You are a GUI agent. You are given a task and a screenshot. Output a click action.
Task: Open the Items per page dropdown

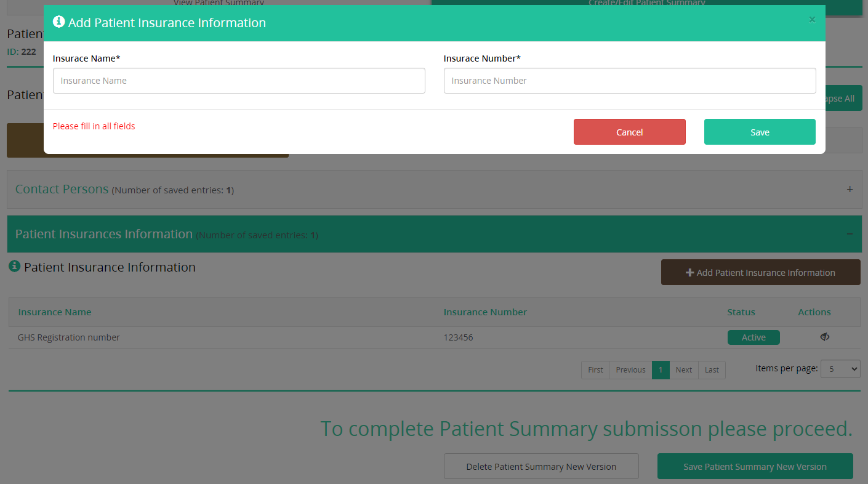[840, 368]
